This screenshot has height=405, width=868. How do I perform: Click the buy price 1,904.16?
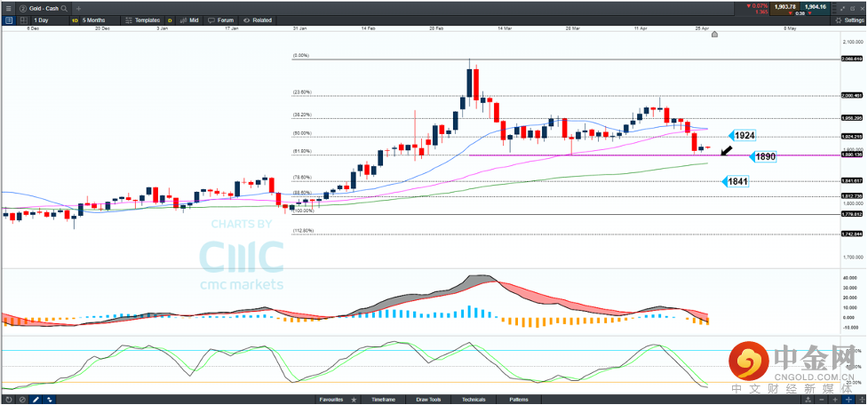(x=815, y=6)
